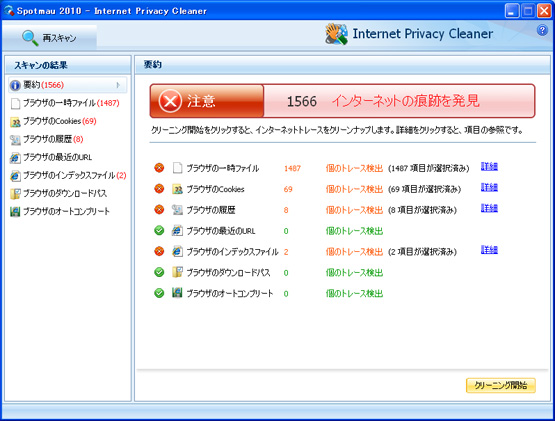The image size is (555, 421).
Task: Expand the arrow next to 要約(1566)
Action: tap(118, 85)
